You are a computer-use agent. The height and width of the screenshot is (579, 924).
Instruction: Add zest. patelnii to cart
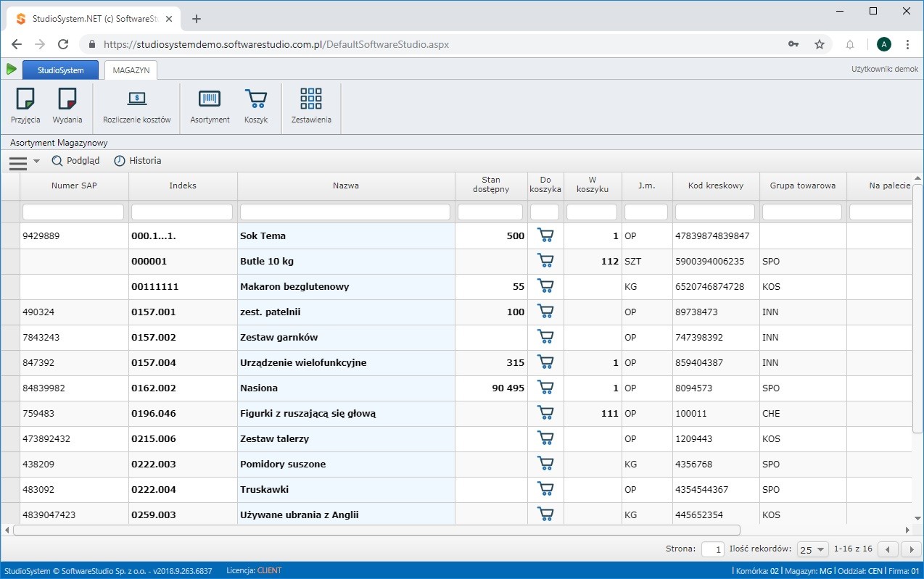545,312
